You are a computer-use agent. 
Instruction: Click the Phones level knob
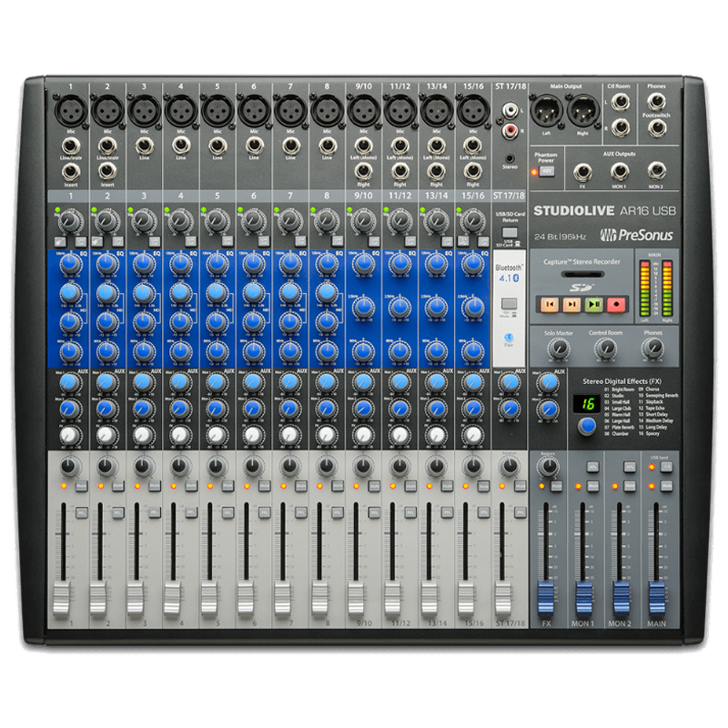pos(652,348)
